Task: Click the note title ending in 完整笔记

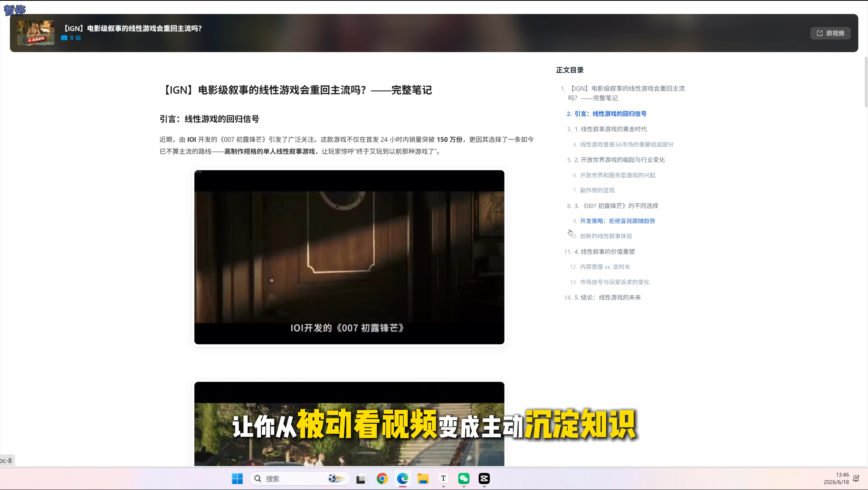Action: coord(296,90)
